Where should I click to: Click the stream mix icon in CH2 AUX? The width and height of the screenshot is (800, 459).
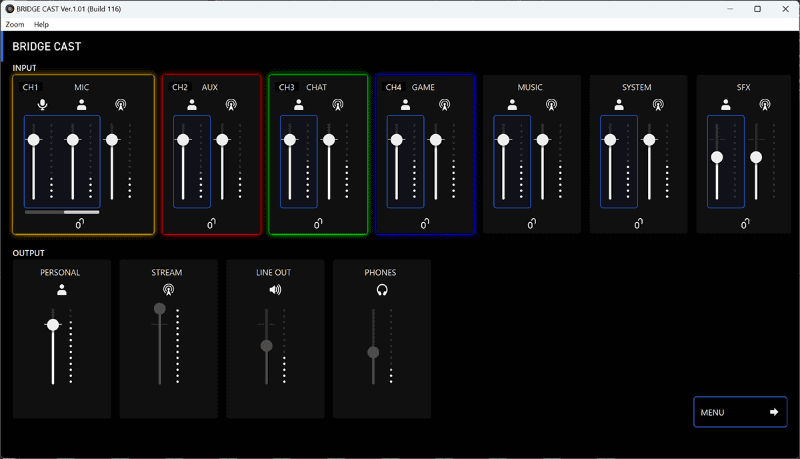tap(231, 105)
